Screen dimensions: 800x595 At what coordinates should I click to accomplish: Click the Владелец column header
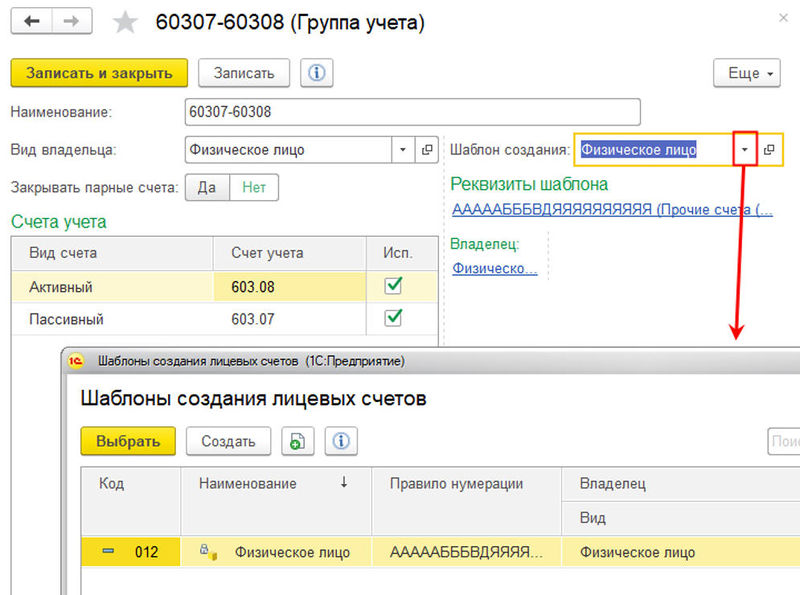(610, 483)
